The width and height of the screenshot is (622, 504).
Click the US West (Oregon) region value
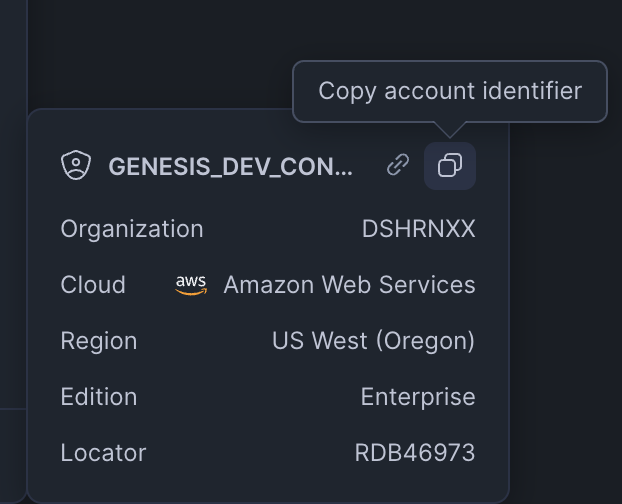(x=374, y=341)
